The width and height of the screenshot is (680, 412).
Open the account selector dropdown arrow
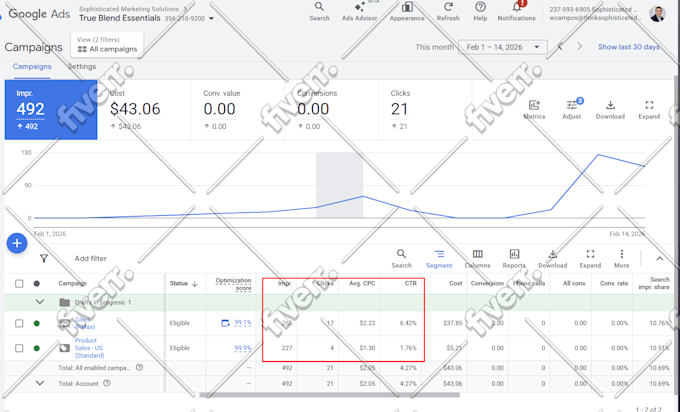[211, 19]
